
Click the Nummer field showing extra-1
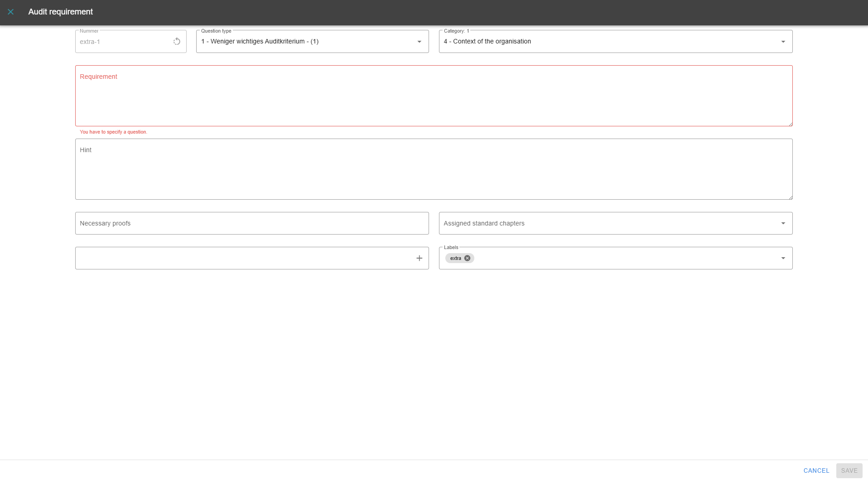(x=122, y=42)
